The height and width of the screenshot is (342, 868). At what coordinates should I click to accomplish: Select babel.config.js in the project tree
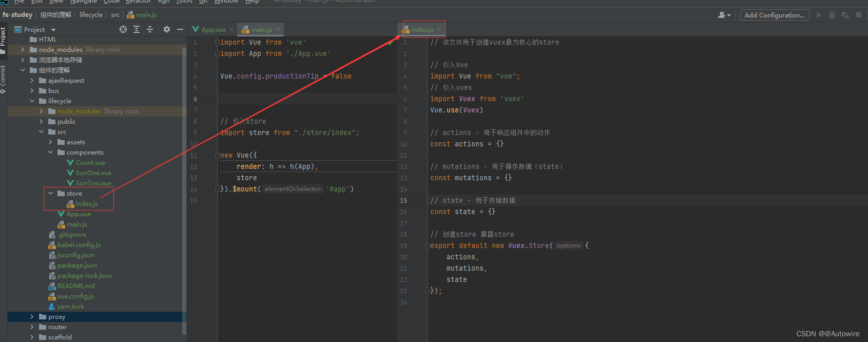[x=79, y=245]
